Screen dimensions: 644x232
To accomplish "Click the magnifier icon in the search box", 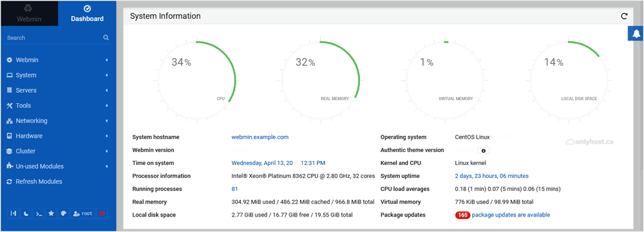I will click(x=106, y=37).
